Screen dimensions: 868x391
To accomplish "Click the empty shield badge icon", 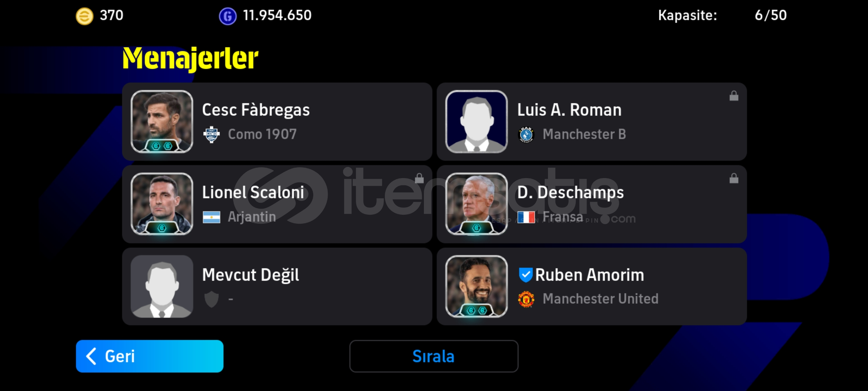I will (x=212, y=299).
